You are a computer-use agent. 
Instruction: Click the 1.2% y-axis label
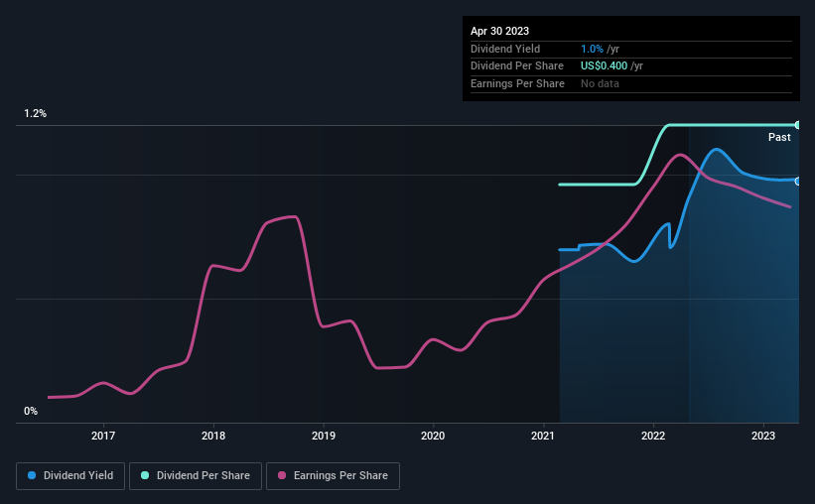[35, 113]
